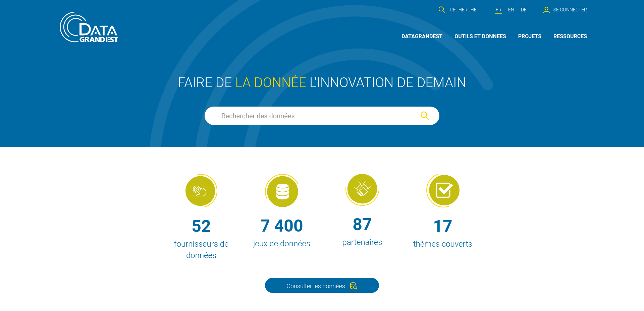644x311 pixels.
Task: Click the yellow search icon in the search bar
Action: 425,116
